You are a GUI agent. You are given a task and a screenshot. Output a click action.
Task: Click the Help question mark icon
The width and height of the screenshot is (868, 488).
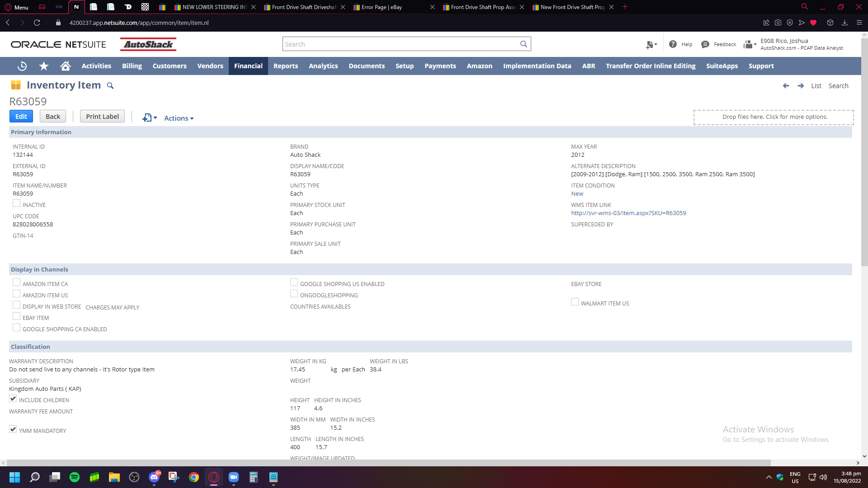pos(673,44)
